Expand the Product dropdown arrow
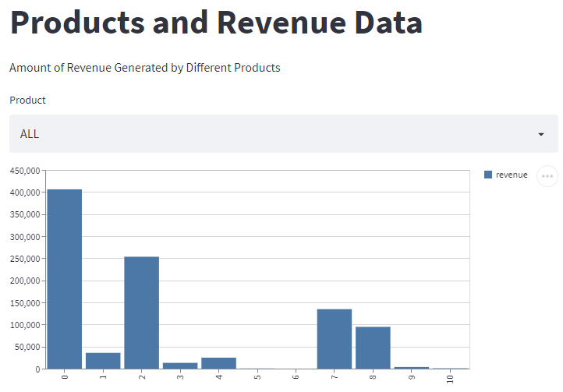Image resolution: width=563 pixels, height=392 pixels. (540, 135)
